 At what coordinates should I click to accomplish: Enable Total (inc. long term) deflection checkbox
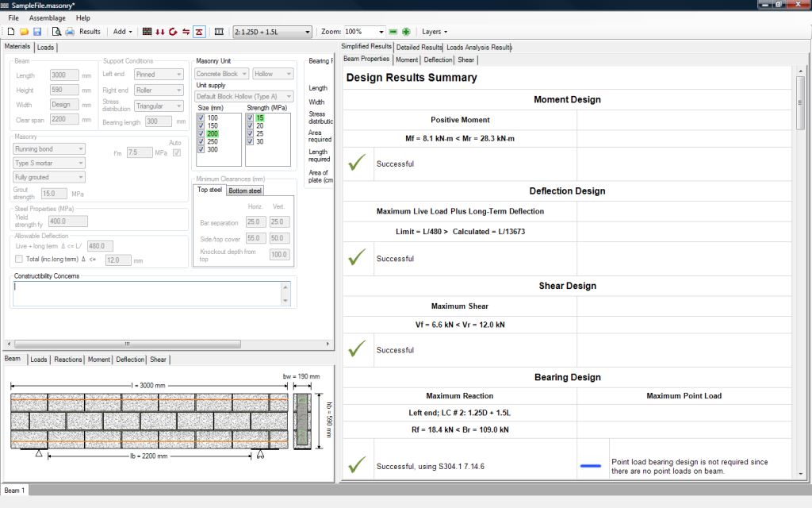coord(19,260)
